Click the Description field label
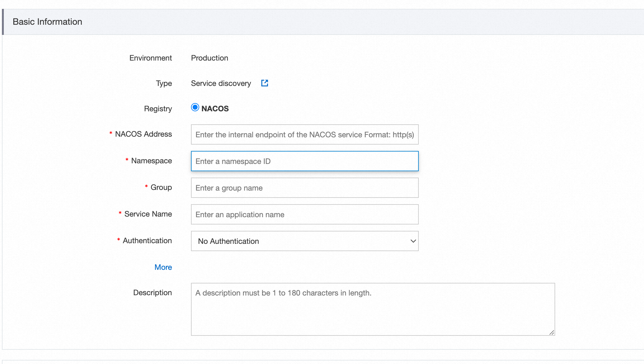644x364 pixels. click(152, 293)
